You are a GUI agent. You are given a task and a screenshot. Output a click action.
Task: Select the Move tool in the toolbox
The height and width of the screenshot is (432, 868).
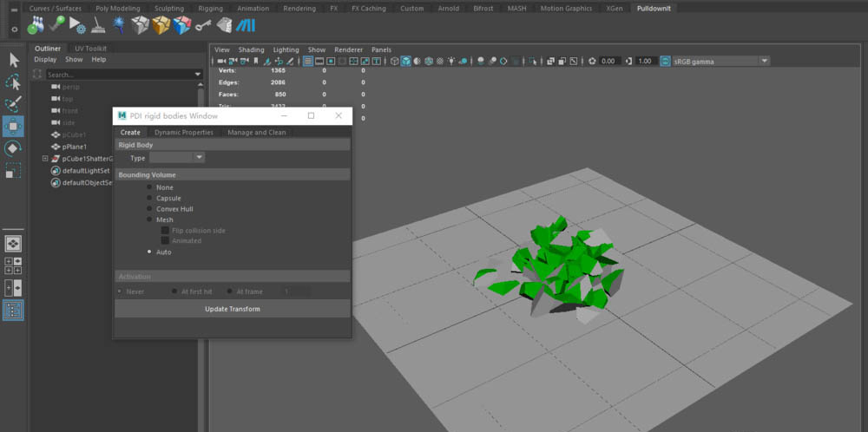(x=13, y=127)
